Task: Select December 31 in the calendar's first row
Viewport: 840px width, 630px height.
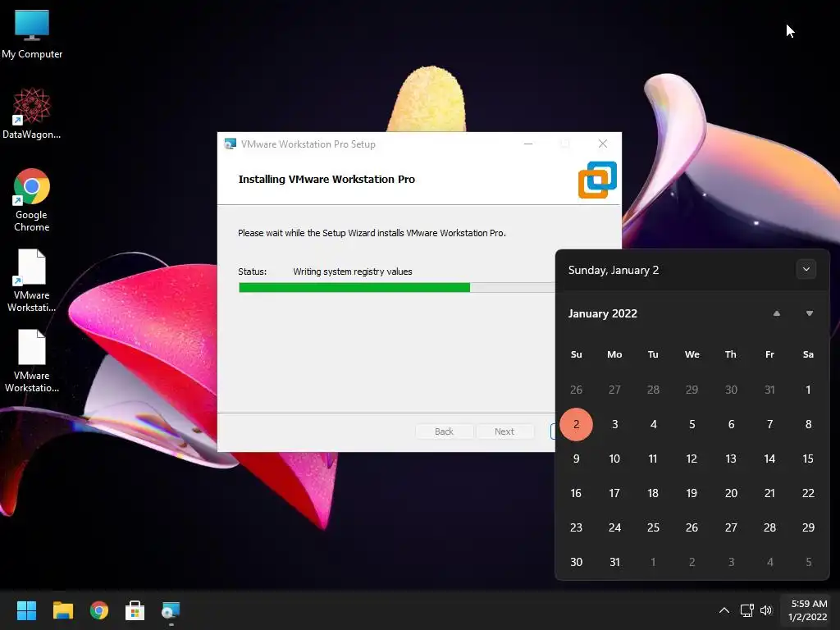Action: pos(769,390)
